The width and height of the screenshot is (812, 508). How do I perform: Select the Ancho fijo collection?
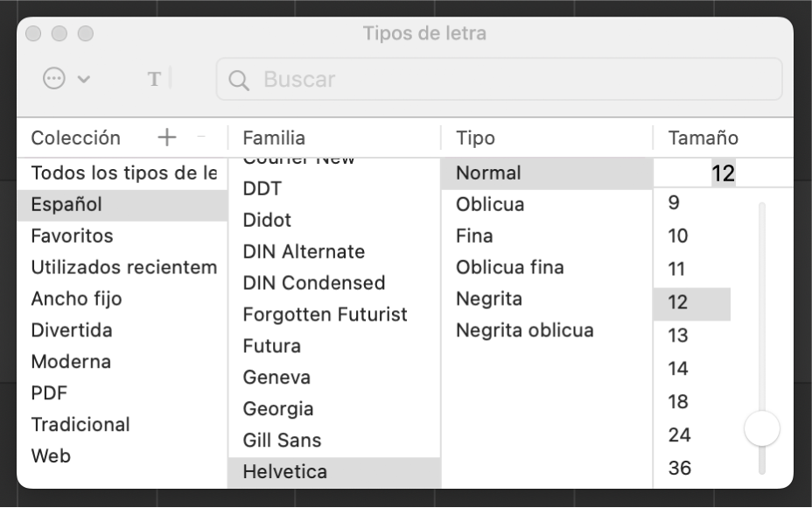tap(76, 299)
